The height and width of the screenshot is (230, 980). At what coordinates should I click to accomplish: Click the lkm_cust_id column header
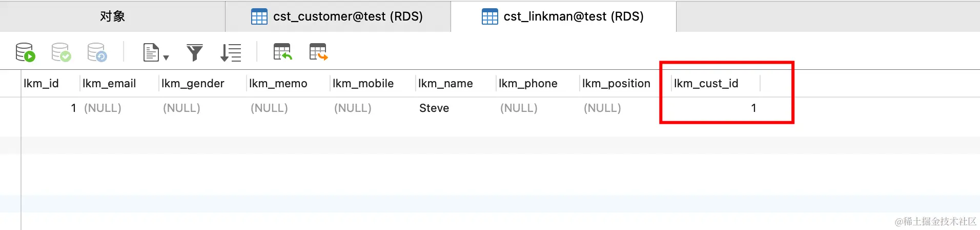click(x=706, y=83)
